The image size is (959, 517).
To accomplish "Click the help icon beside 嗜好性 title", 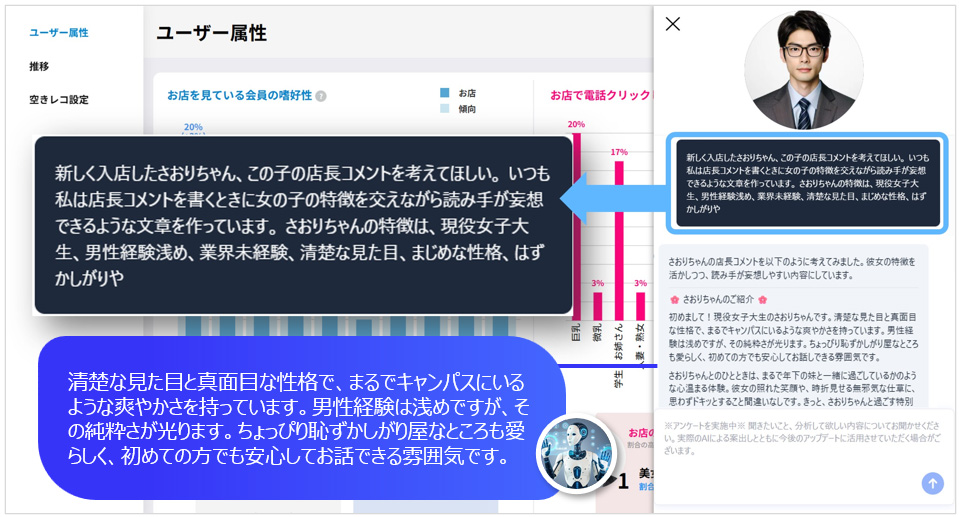I will [321, 96].
